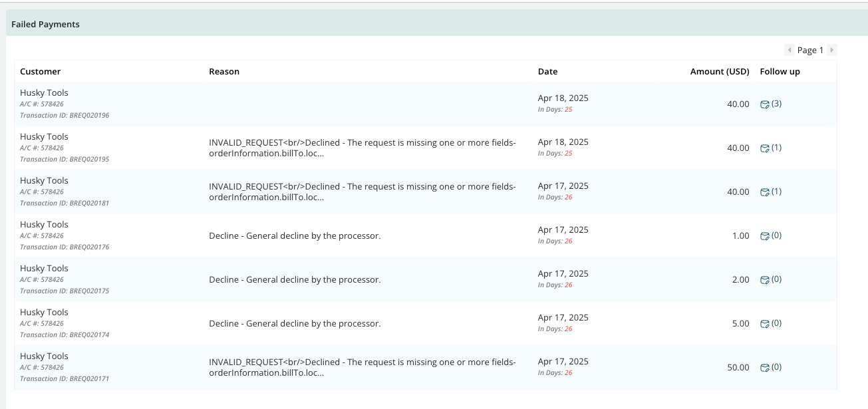Open Husky Tools customer for BREQ020175
The image size is (868, 409).
[x=44, y=269]
